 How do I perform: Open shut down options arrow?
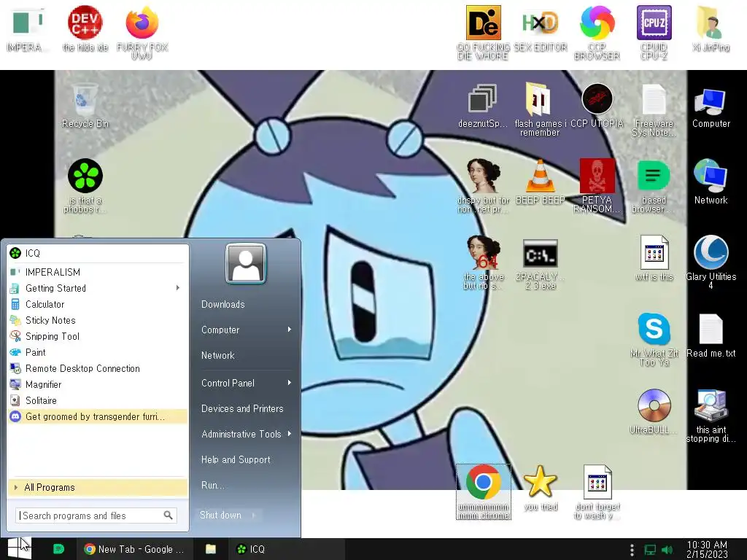254,516
